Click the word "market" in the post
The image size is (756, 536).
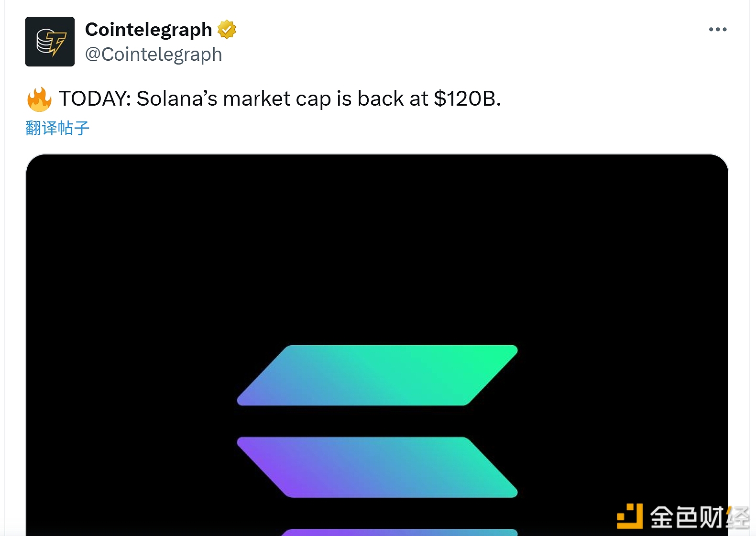pyautogui.click(x=256, y=99)
